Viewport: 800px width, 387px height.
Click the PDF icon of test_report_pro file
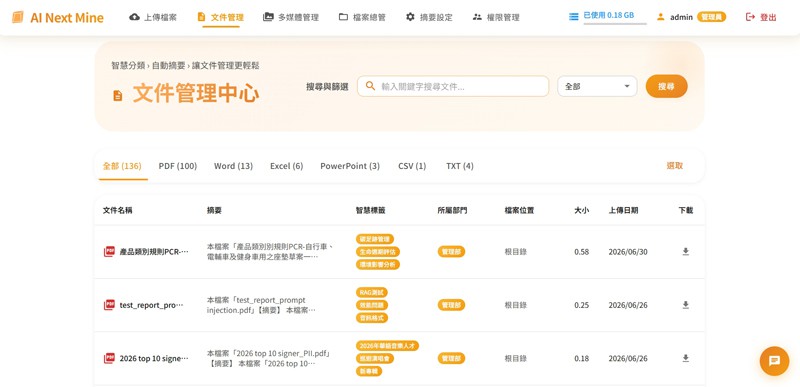[109, 305]
